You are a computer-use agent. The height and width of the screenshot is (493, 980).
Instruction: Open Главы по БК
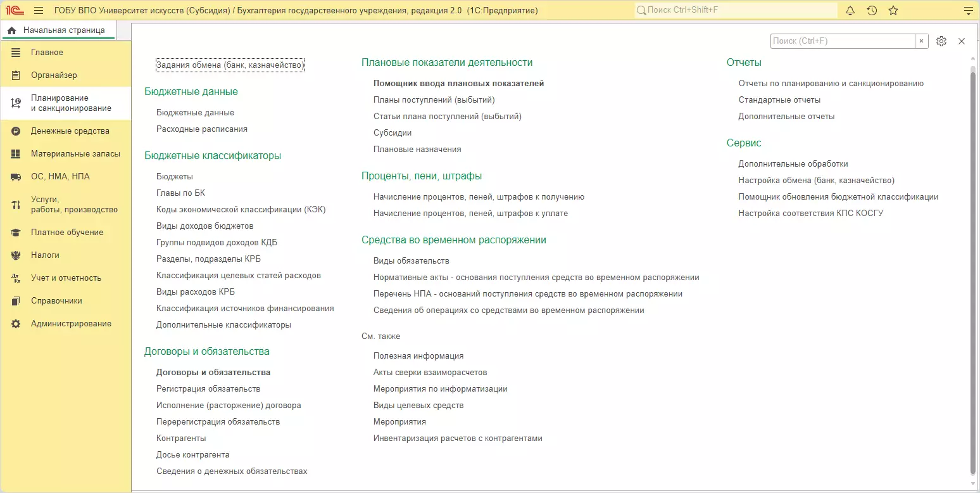click(x=181, y=193)
